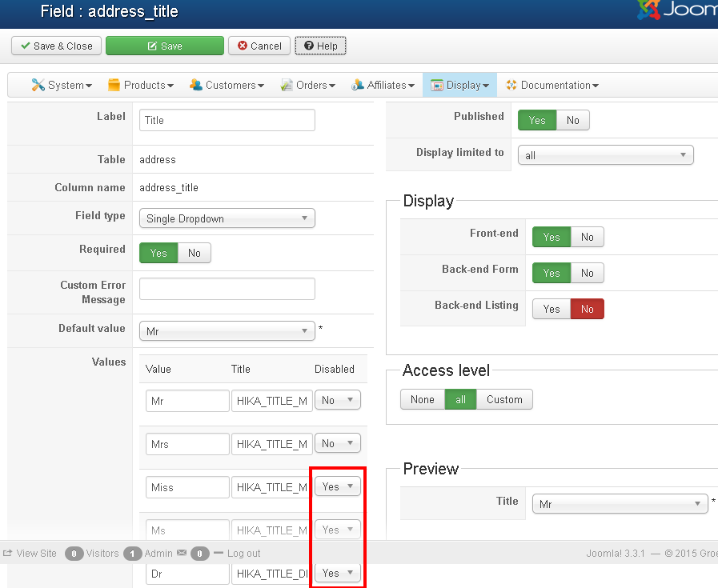Set Front-end display to No
Viewport: 718px width, 588px height.
pyautogui.click(x=587, y=237)
